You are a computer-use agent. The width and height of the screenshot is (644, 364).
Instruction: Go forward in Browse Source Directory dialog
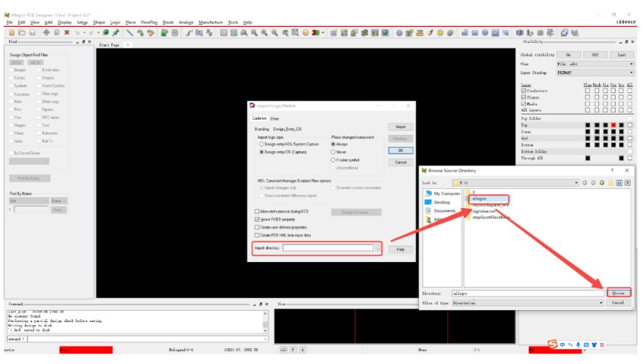(593, 183)
